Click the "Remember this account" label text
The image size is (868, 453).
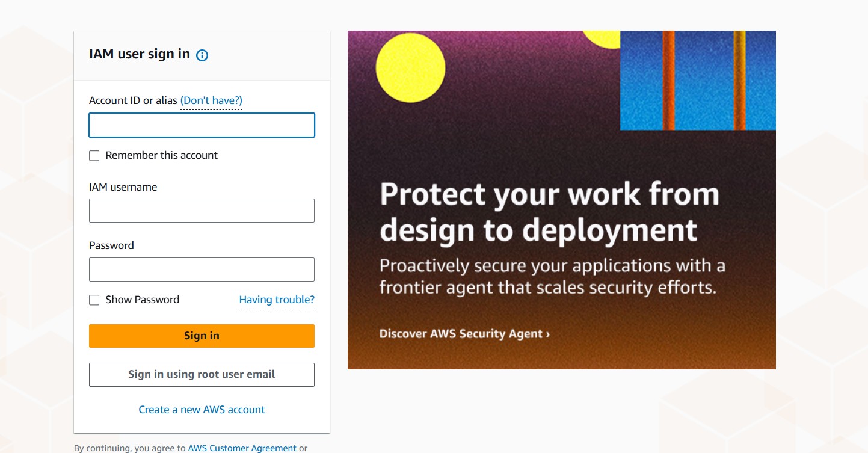pyautogui.click(x=161, y=155)
